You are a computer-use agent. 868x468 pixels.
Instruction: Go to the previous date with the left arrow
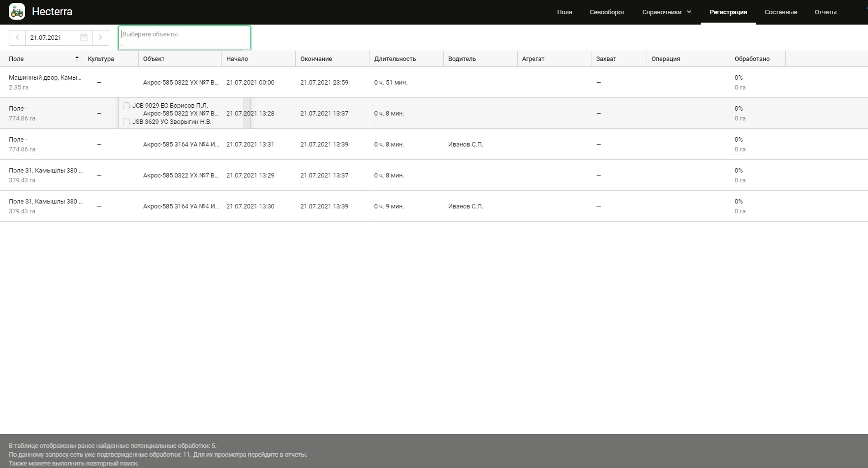pos(17,37)
